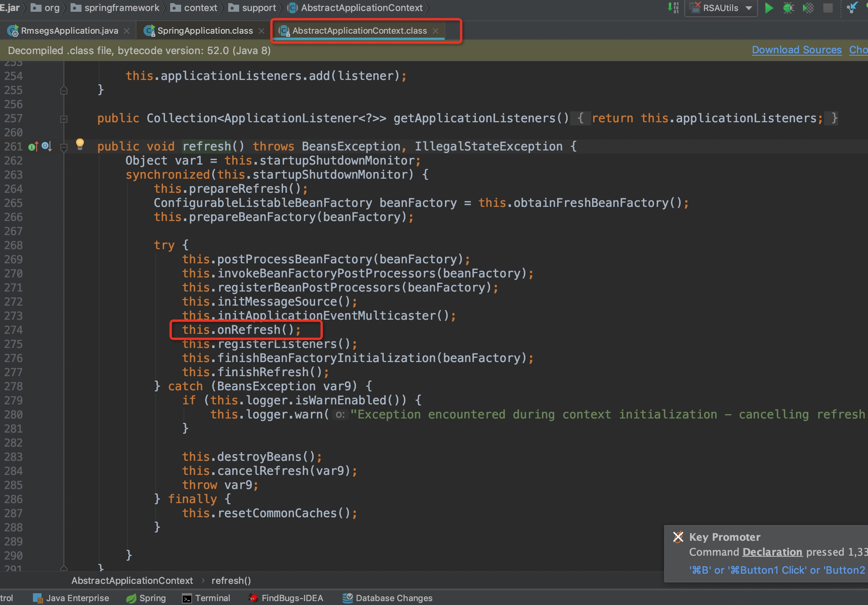
Task: Click the green Run button
Action: tap(769, 8)
